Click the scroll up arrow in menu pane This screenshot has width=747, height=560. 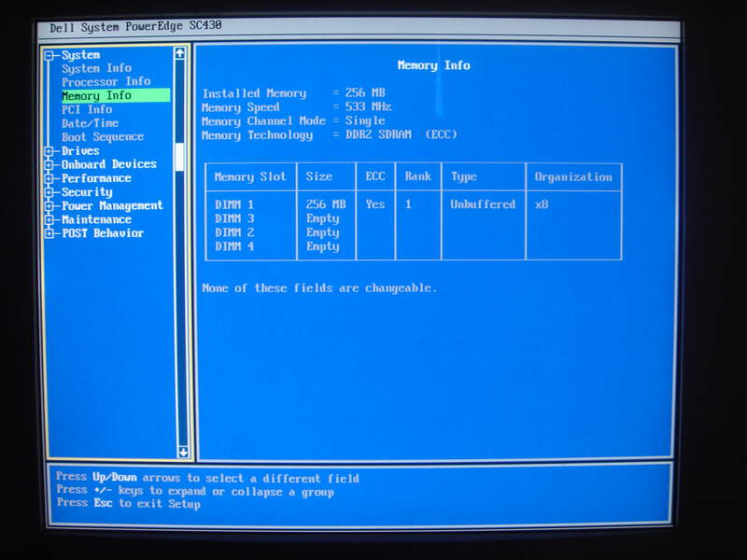pos(179,53)
